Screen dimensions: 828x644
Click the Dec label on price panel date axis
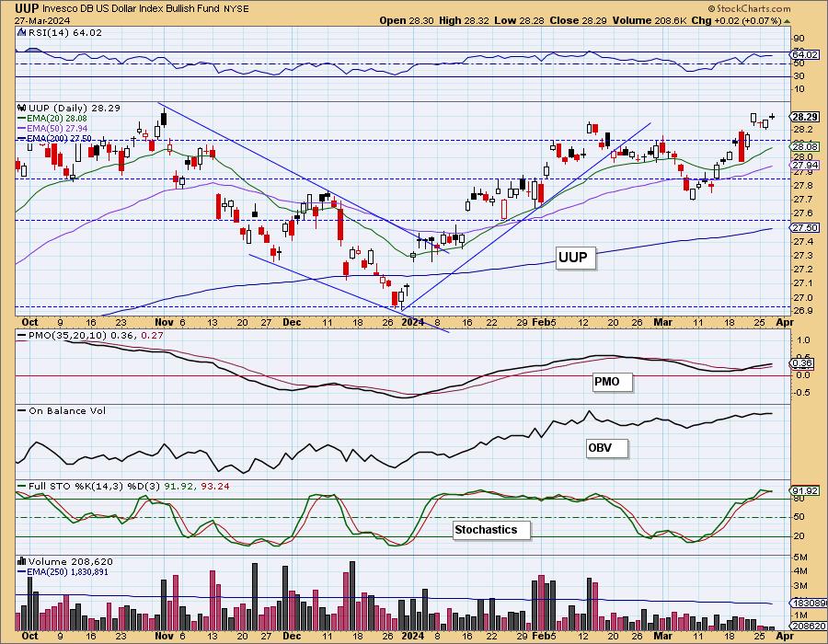pyautogui.click(x=292, y=322)
